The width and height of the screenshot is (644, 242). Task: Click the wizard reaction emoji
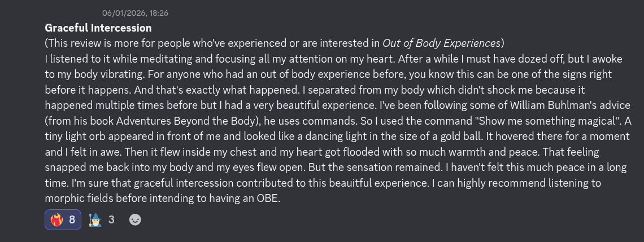point(95,219)
